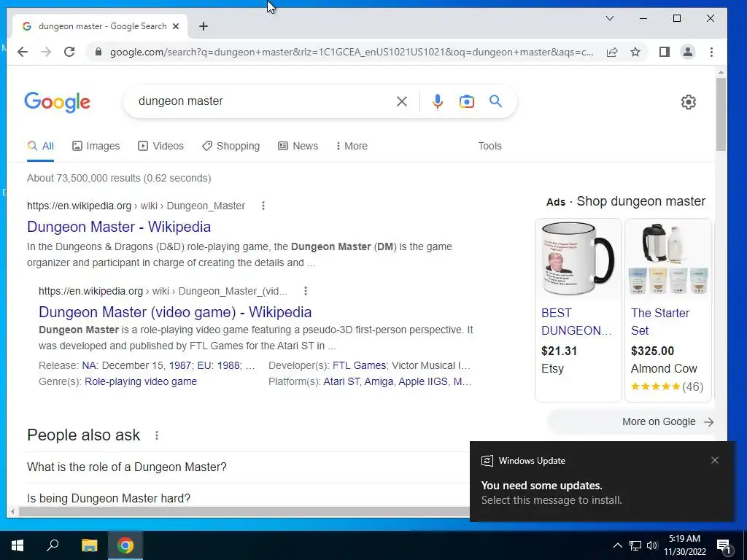Open volume control tray icon
The width and height of the screenshot is (747, 560).
coord(651,545)
